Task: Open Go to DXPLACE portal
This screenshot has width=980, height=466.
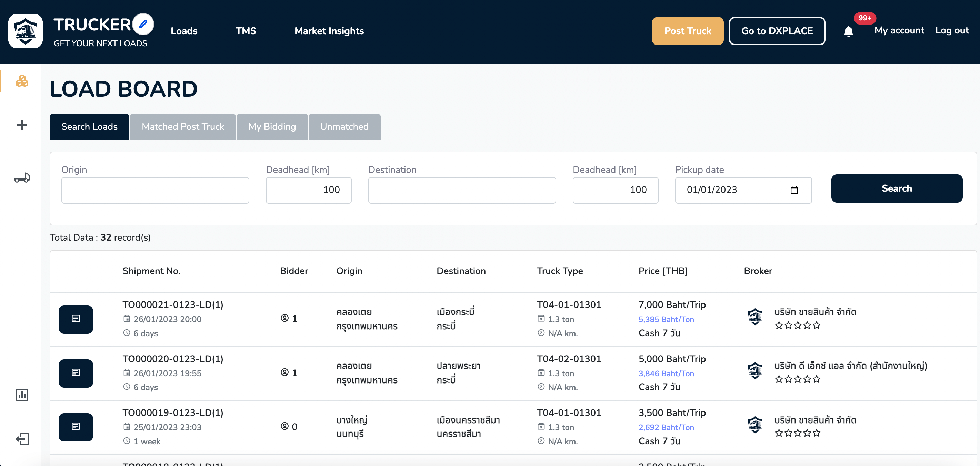Action: coord(777,31)
